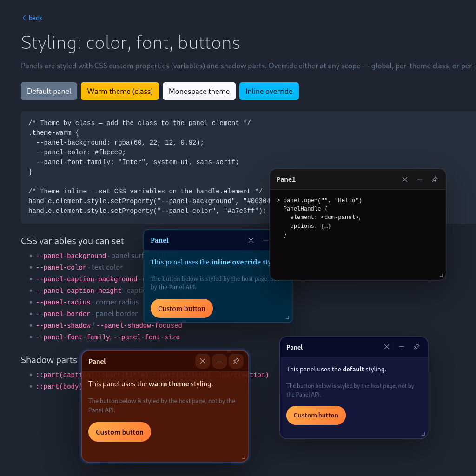Click 'element: <dom-panel>,' in console output
The image size is (476, 476).
coord(326,217)
